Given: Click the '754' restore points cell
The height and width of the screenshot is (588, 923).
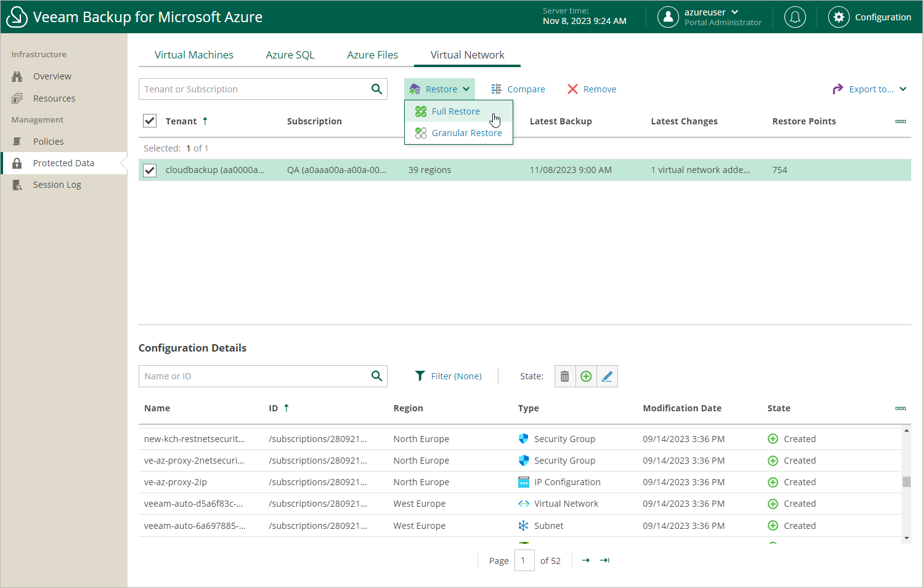Looking at the screenshot, I should [x=779, y=170].
